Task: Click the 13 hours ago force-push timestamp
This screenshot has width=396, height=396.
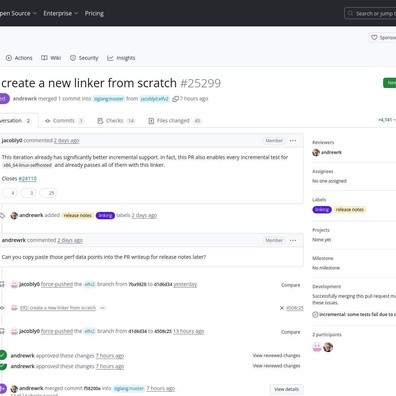Action: tap(188, 331)
